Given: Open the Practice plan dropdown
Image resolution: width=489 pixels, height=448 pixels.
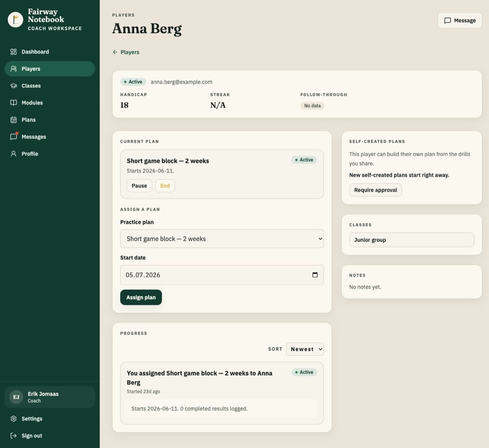Looking at the screenshot, I should tap(222, 239).
